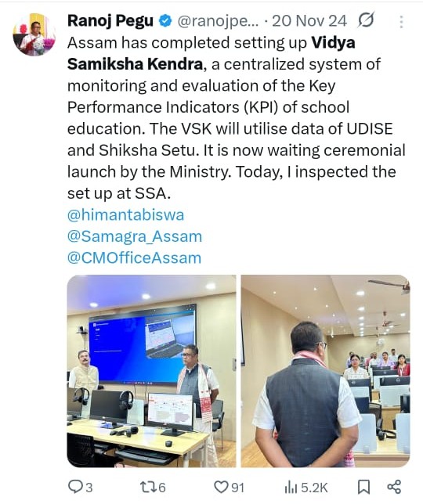Open the reply comment icon
The height and width of the screenshot is (504, 423).
(x=75, y=487)
